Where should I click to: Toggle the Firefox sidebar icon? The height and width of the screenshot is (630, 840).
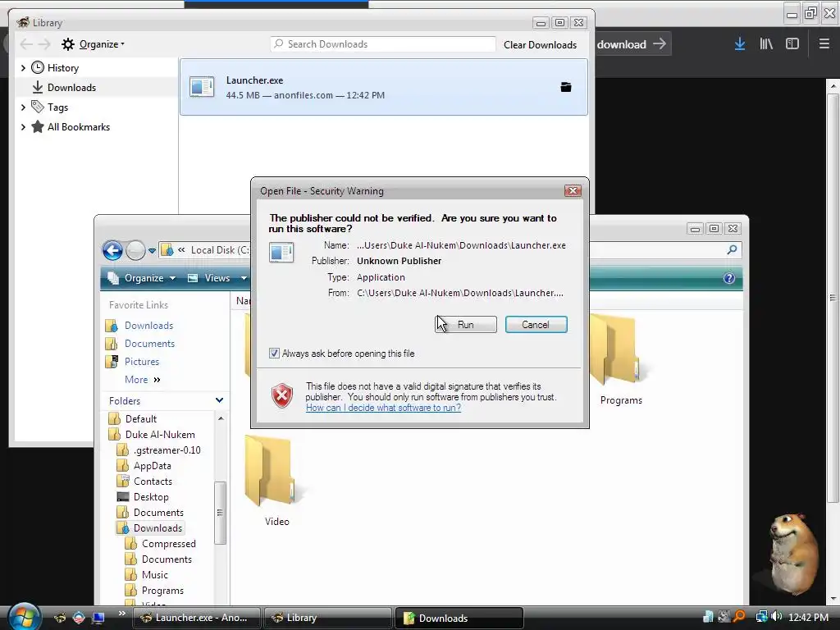[792, 44]
